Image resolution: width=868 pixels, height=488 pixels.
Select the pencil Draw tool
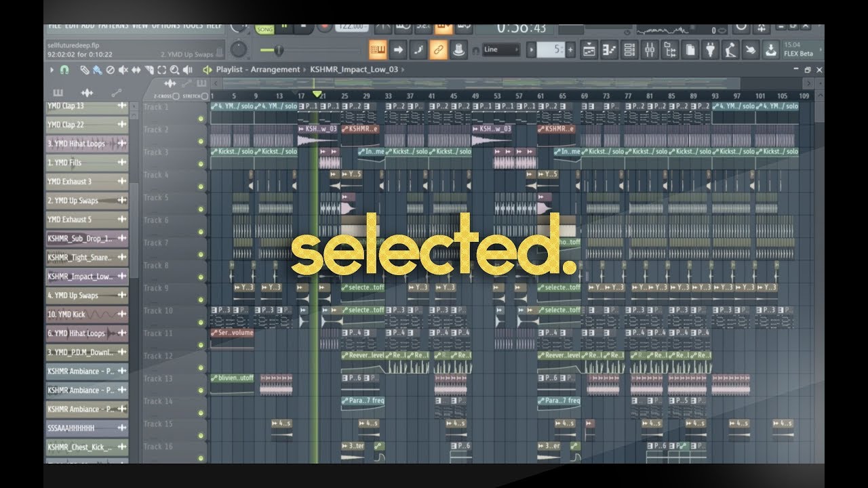tap(85, 69)
